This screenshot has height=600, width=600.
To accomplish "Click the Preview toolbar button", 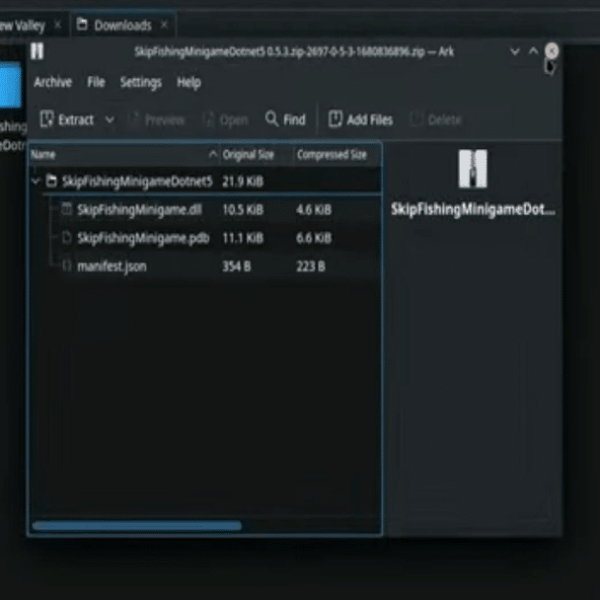I will point(157,120).
